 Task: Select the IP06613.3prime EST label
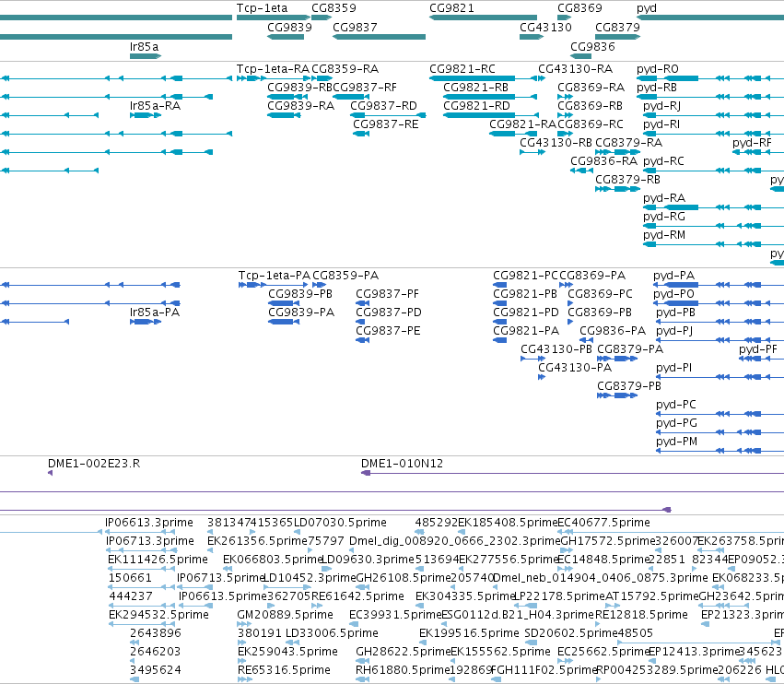pyautogui.click(x=149, y=523)
